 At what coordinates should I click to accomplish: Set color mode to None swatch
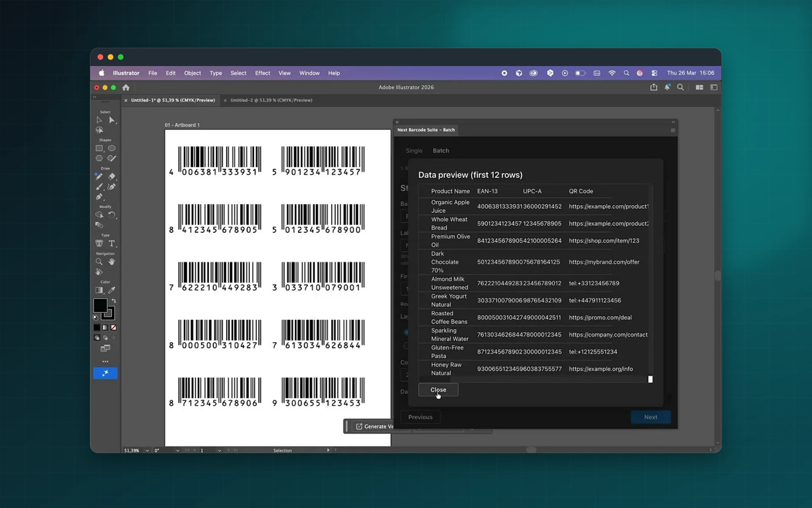[x=113, y=328]
